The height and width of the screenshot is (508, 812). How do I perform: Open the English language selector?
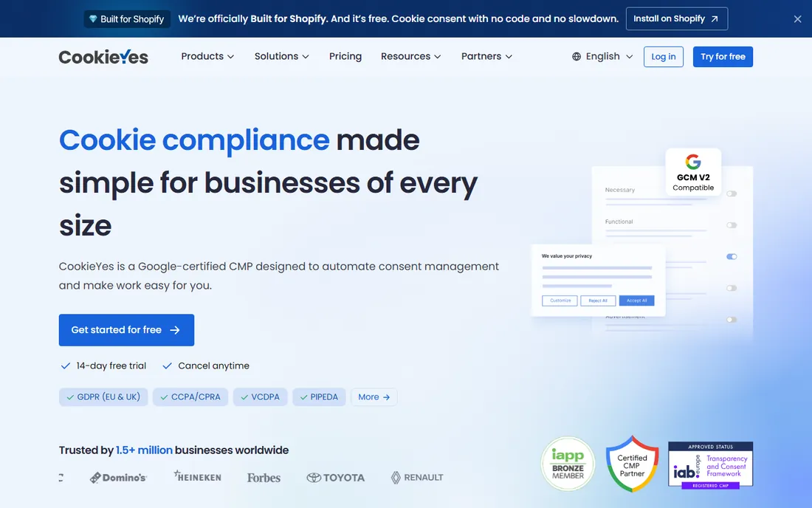click(602, 56)
